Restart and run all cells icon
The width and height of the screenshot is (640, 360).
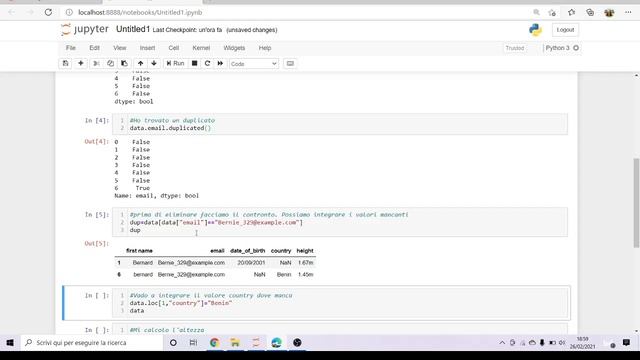(220, 63)
